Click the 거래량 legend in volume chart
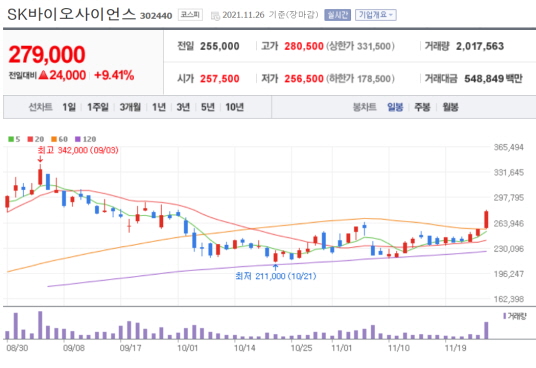536x368 pixels. (515, 316)
